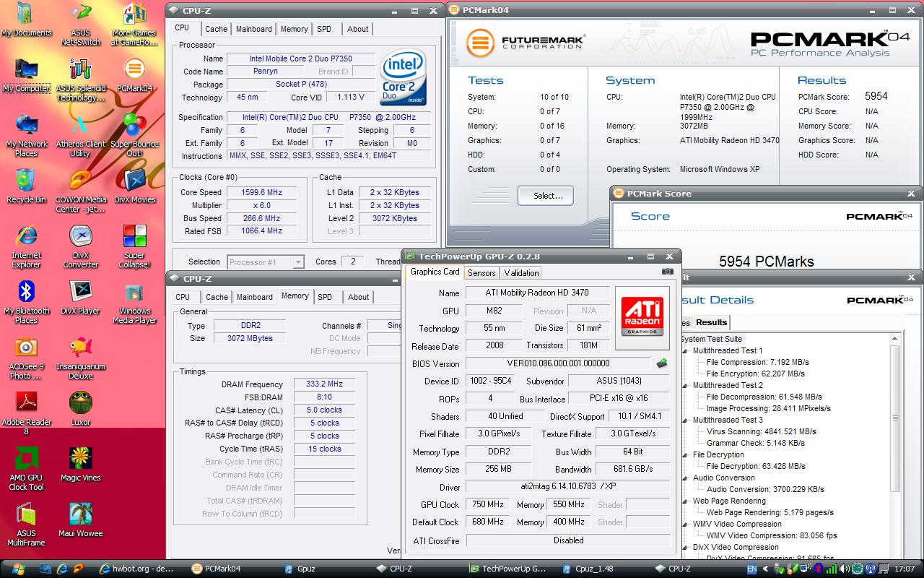The image size is (924, 578).
Task: Select the Results tab in Result Details
Action: point(711,322)
